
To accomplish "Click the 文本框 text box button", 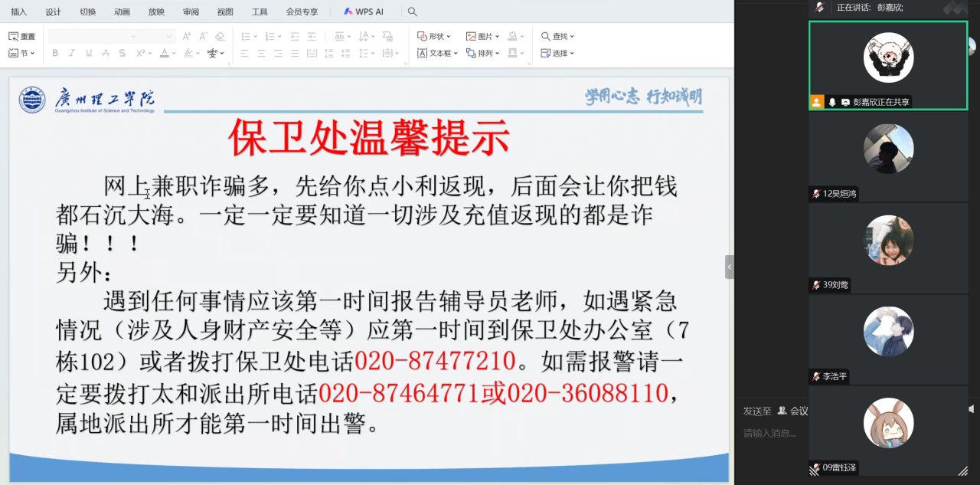I will [x=436, y=53].
